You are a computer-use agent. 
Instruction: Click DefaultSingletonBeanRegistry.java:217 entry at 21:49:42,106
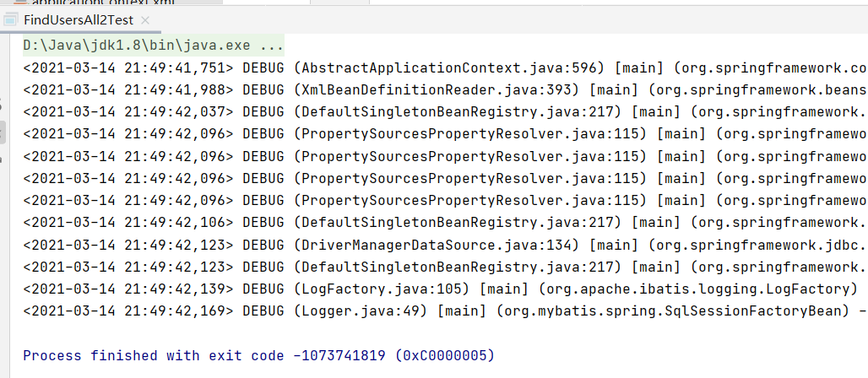(x=444, y=223)
